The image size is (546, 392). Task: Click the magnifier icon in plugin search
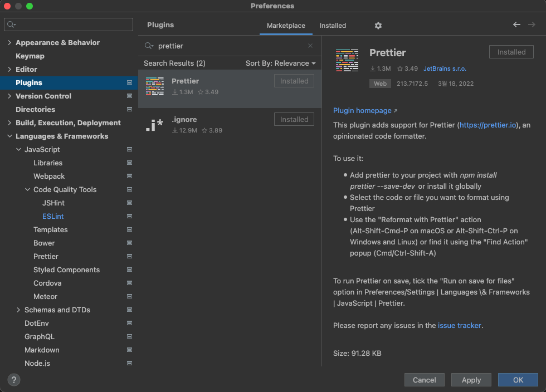149,46
